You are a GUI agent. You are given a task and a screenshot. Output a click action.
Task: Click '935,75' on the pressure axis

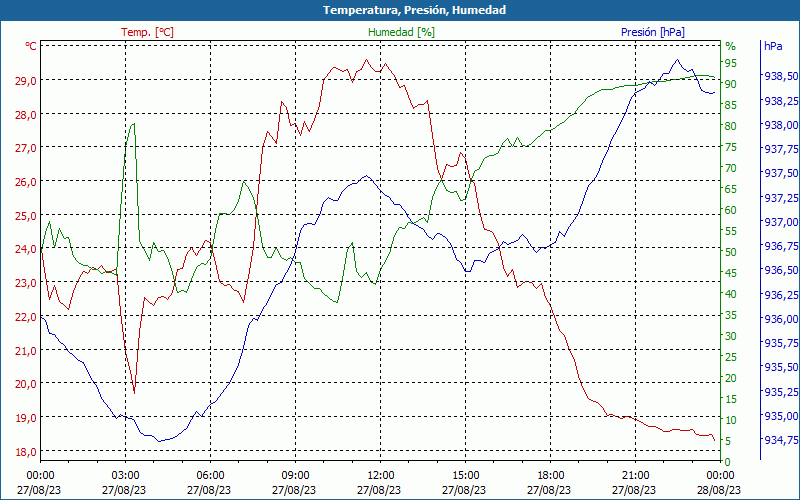781,343
